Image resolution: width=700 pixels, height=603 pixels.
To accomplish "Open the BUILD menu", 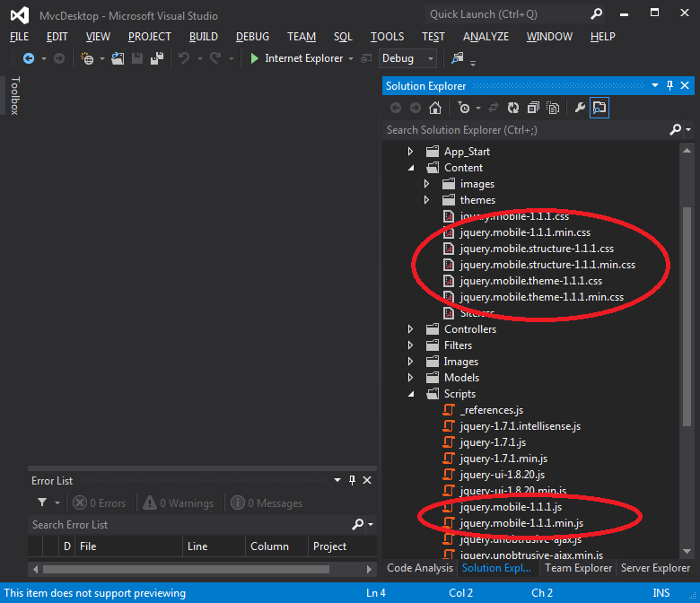I will click(204, 37).
